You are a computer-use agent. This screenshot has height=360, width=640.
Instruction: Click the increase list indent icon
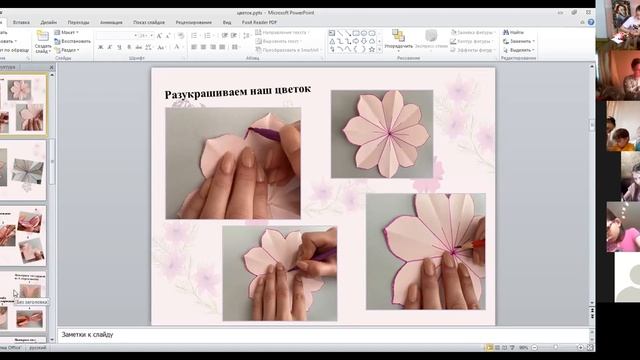[x=234, y=36]
